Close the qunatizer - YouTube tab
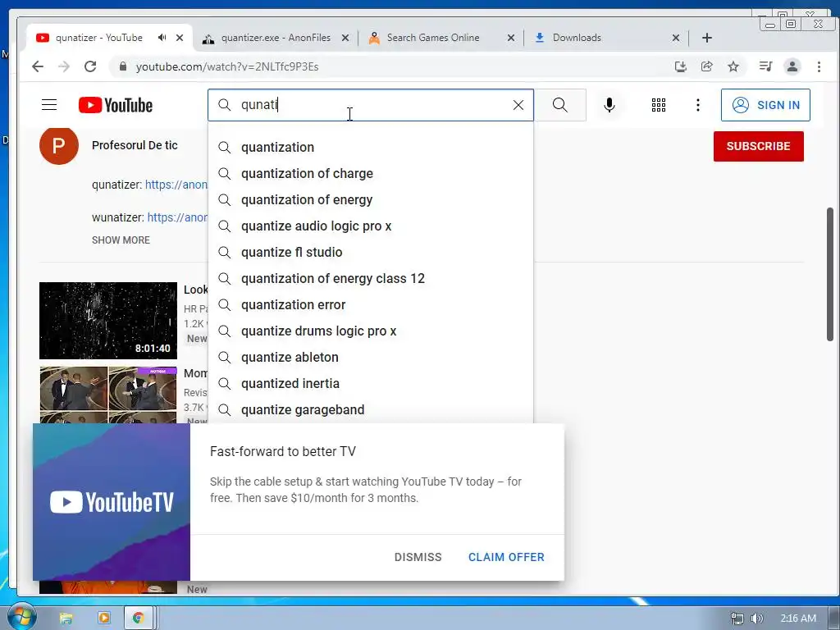The image size is (840, 630). click(180, 38)
